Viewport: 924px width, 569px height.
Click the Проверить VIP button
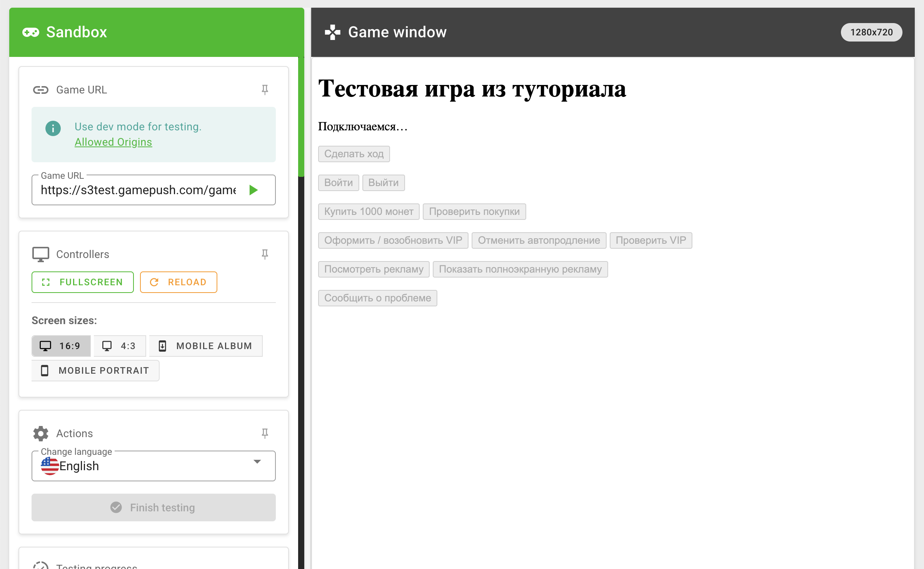pos(651,240)
